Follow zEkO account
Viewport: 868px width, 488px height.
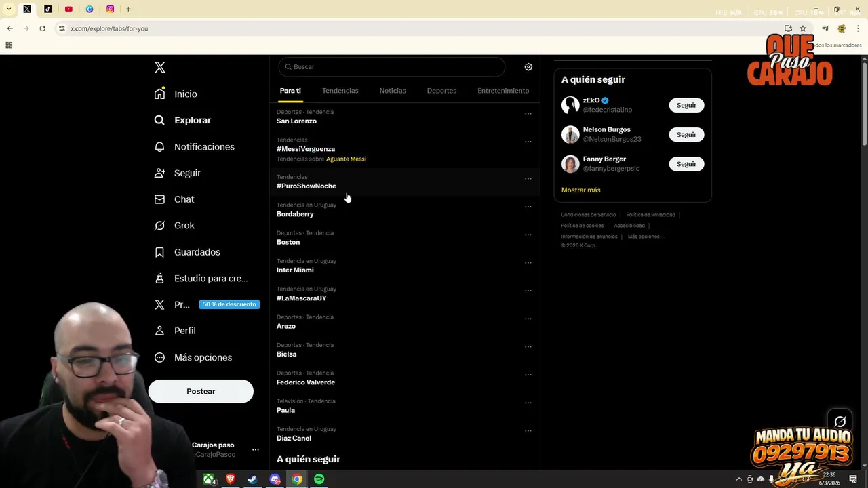coord(686,105)
